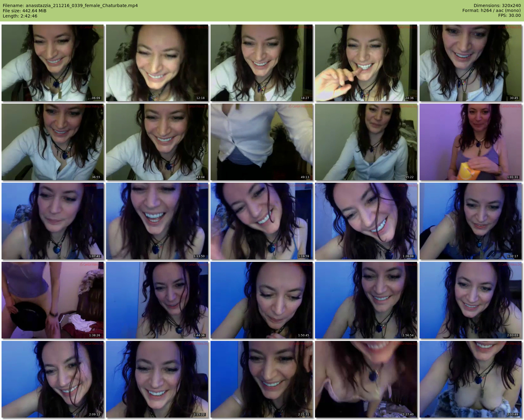Click the thumbnail at 43:04
Image resolution: width=524 pixels, height=420 pixels.
coord(157,142)
